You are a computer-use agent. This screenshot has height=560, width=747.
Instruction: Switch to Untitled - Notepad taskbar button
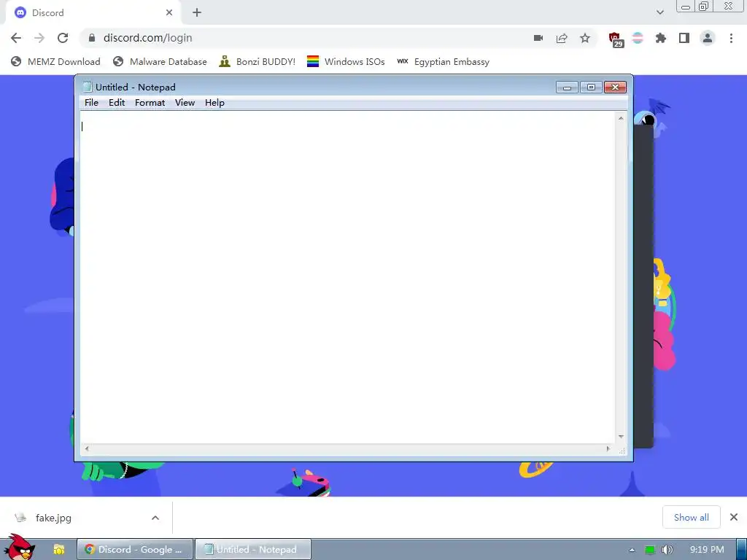(x=253, y=550)
